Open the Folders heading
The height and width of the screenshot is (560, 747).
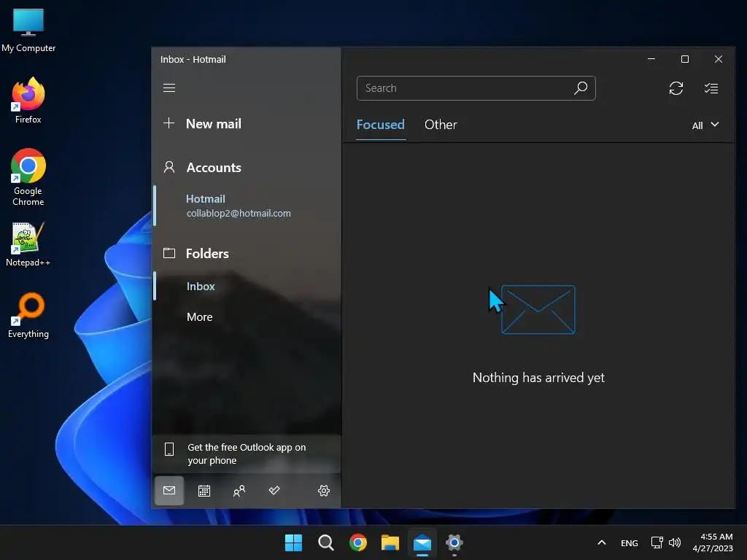tap(207, 253)
